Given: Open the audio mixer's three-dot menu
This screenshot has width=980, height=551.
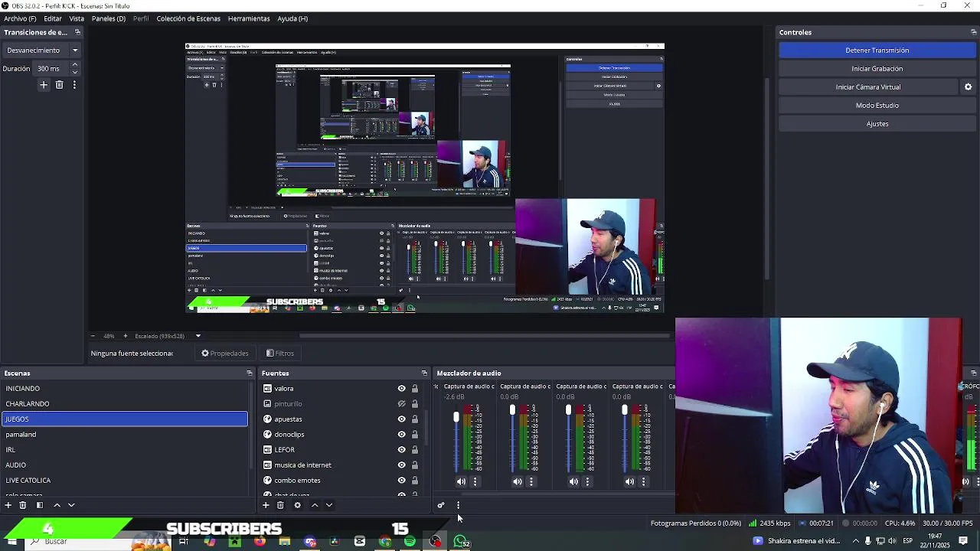Looking at the screenshot, I should (x=458, y=505).
